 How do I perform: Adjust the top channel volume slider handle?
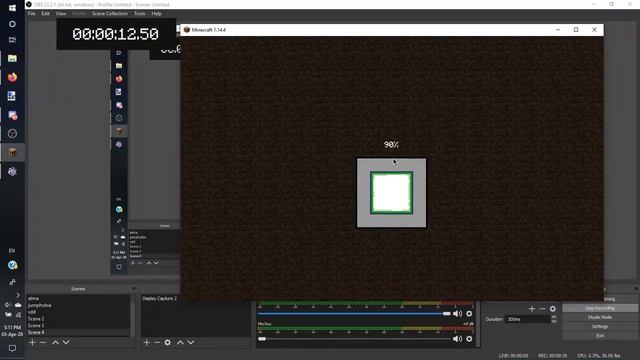pyautogui.click(x=447, y=313)
